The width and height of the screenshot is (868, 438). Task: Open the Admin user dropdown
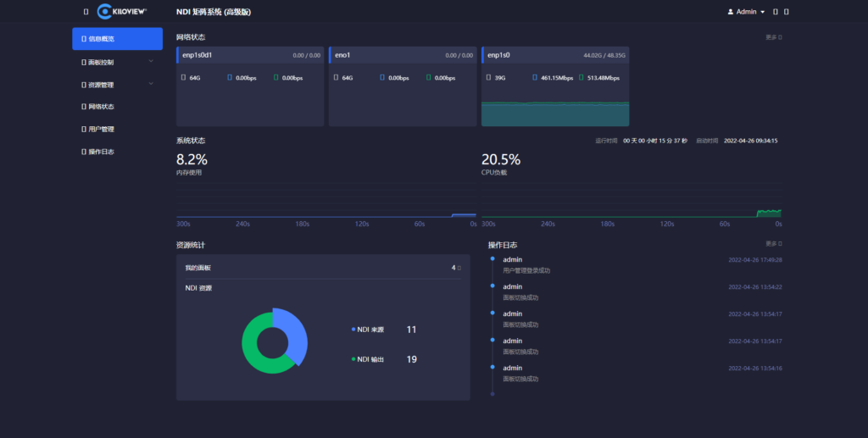click(746, 12)
